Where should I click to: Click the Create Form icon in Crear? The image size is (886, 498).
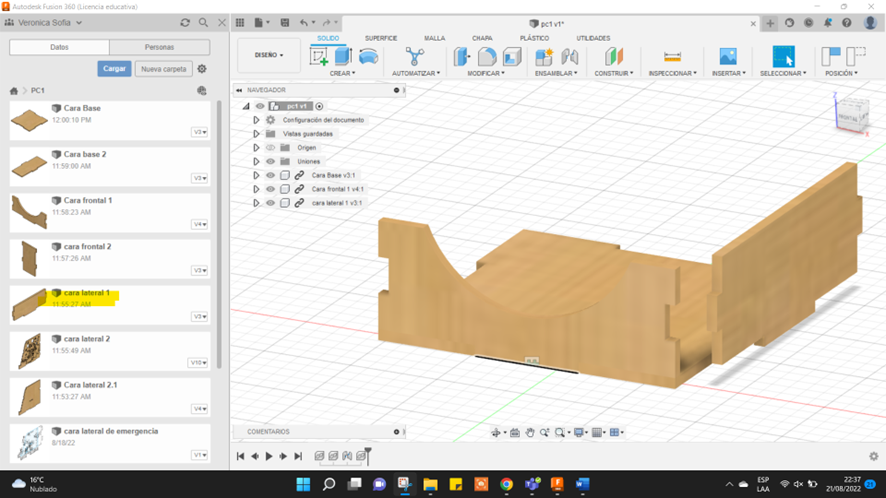point(368,57)
